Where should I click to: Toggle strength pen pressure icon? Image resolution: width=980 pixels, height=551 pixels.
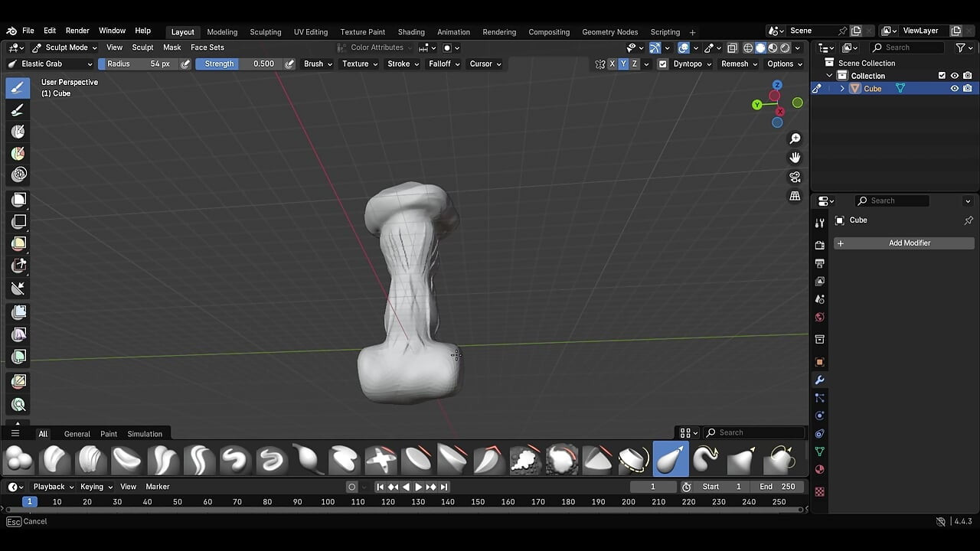tap(289, 64)
